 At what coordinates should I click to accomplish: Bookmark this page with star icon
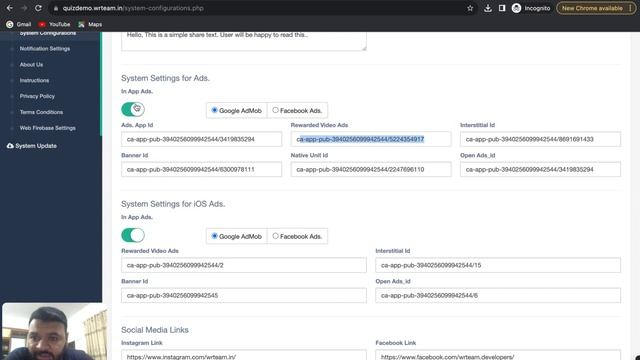[x=470, y=8]
